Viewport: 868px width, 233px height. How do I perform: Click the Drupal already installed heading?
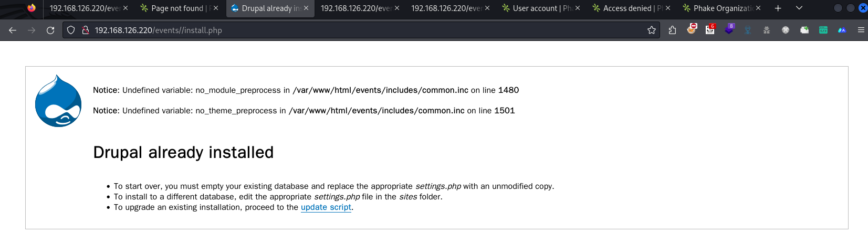(x=183, y=152)
